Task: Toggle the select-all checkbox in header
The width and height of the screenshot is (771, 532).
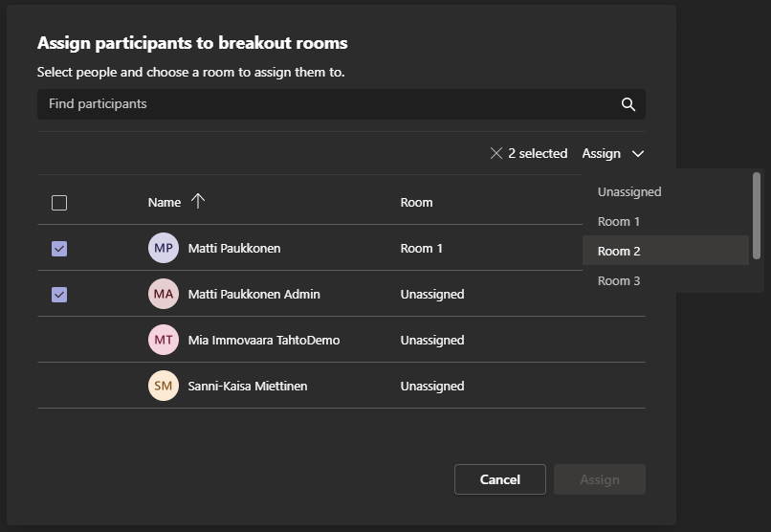Action: 59,203
